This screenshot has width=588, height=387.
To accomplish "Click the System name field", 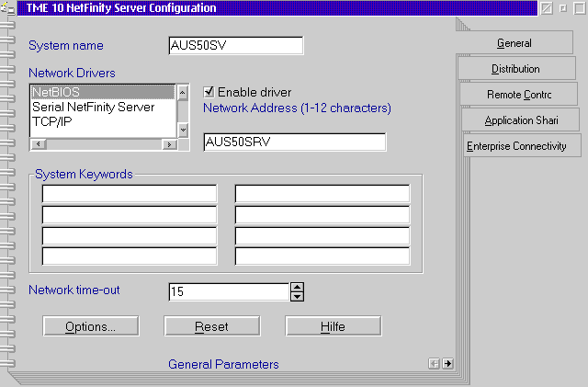I will click(x=236, y=45).
